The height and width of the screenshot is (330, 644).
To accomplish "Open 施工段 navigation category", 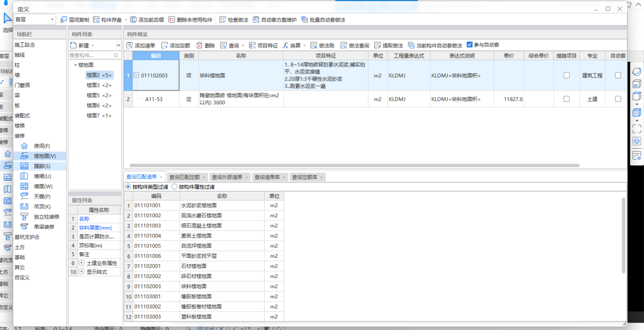I will pos(25,45).
